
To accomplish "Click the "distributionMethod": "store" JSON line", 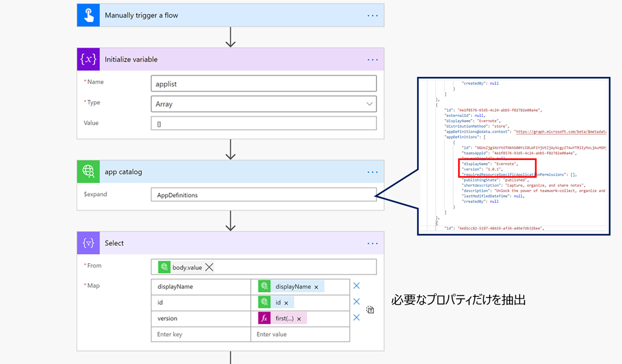I will pyautogui.click(x=477, y=126).
